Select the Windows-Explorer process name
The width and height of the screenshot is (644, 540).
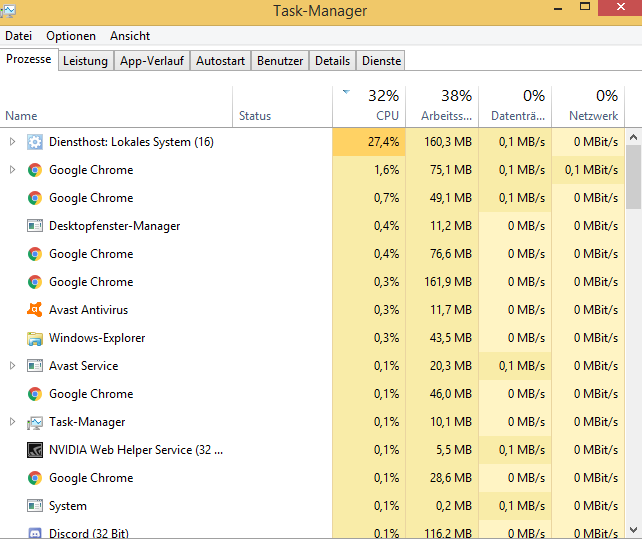pos(97,338)
